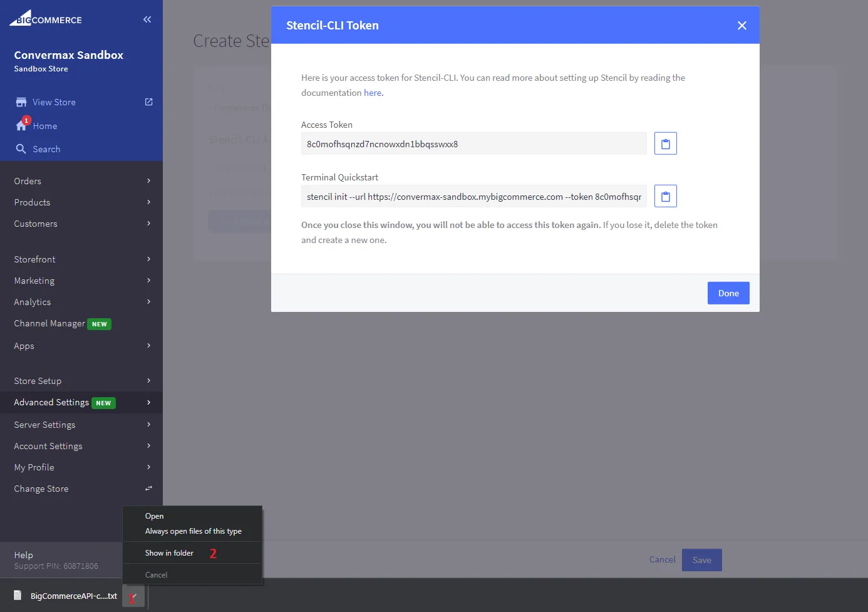This screenshot has width=868, height=612.
Task: Open View Store external link icon
Action: pos(148,102)
